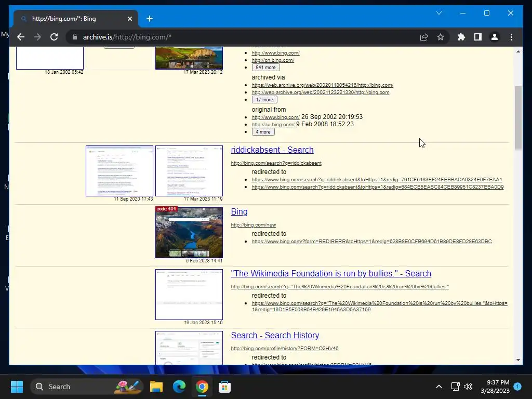Click the taskbar Search box

click(x=87, y=387)
